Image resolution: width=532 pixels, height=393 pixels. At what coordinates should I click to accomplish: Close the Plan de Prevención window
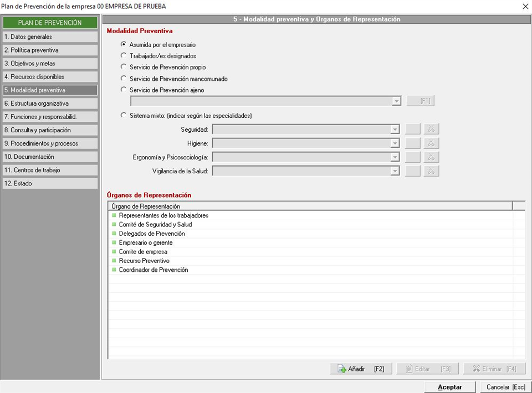(525, 6)
